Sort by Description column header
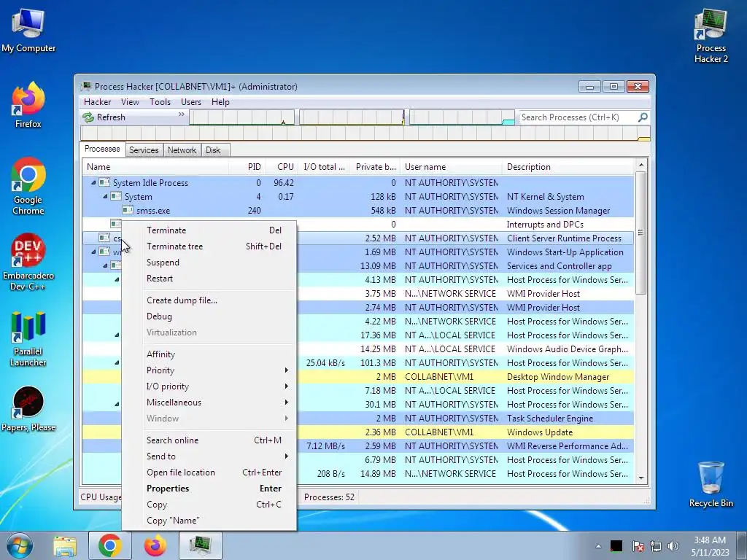This screenshot has width=747, height=560. coord(568,167)
